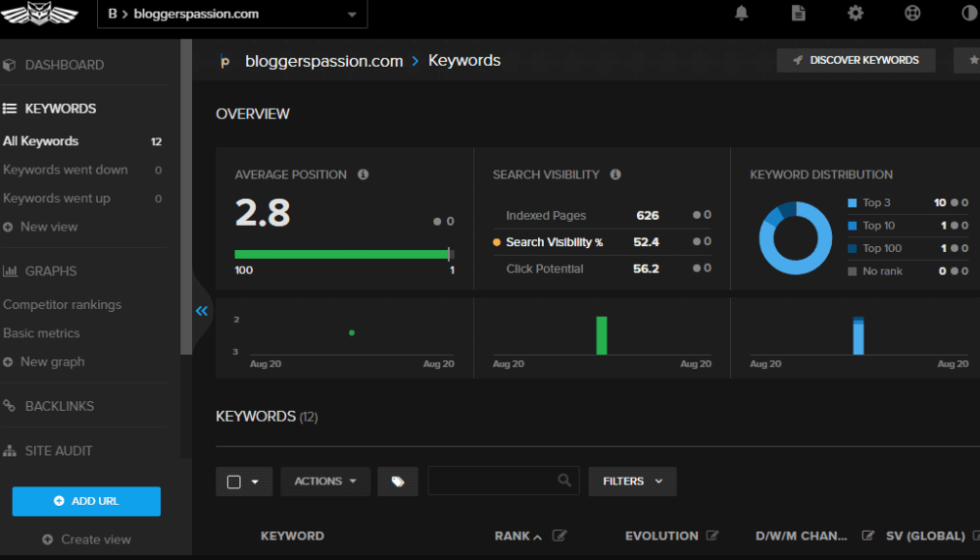This screenshot has width=980, height=560.
Task: Click the reports document icon
Action: (x=799, y=14)
